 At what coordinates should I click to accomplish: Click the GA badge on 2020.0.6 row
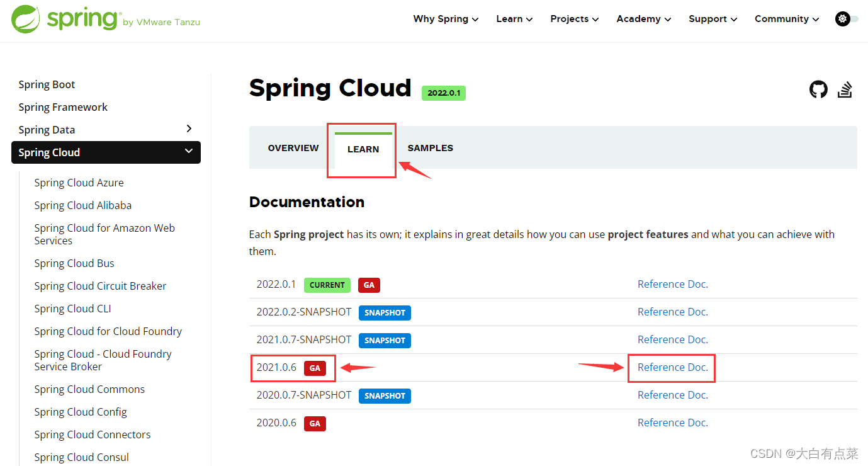[x=315, y=423]
